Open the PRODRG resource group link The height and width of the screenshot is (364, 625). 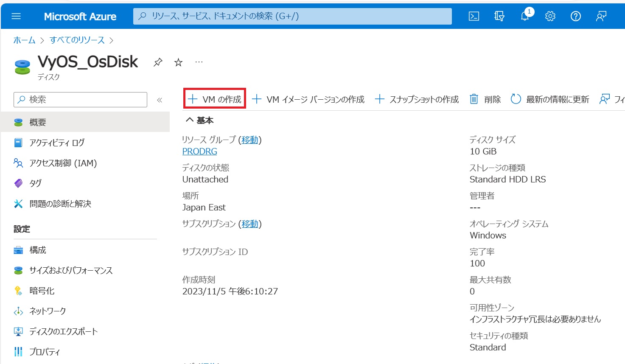coord(199,151)
